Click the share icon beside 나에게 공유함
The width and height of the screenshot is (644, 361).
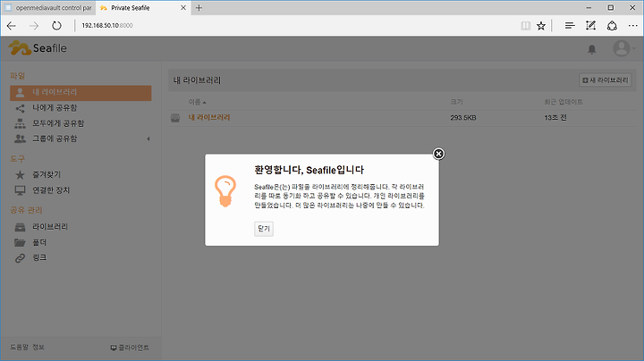click(x=20, y=108)
